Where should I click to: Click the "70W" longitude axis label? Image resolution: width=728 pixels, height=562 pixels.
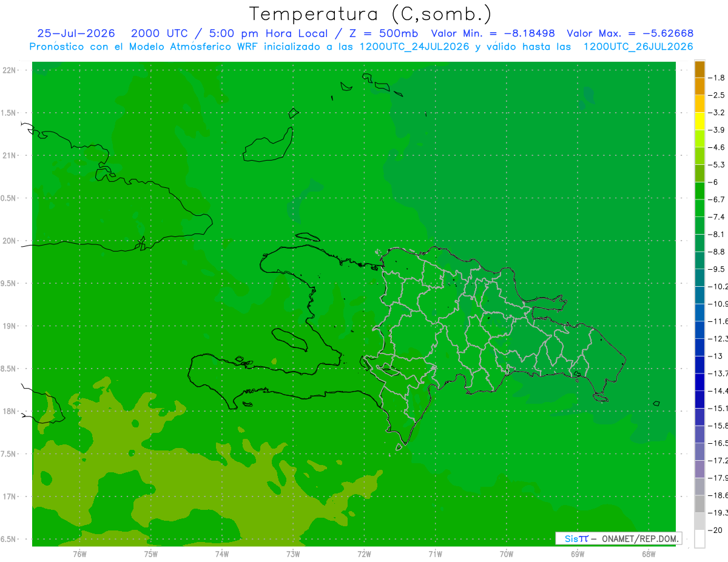pyautogui.click(x=506, y=554)
